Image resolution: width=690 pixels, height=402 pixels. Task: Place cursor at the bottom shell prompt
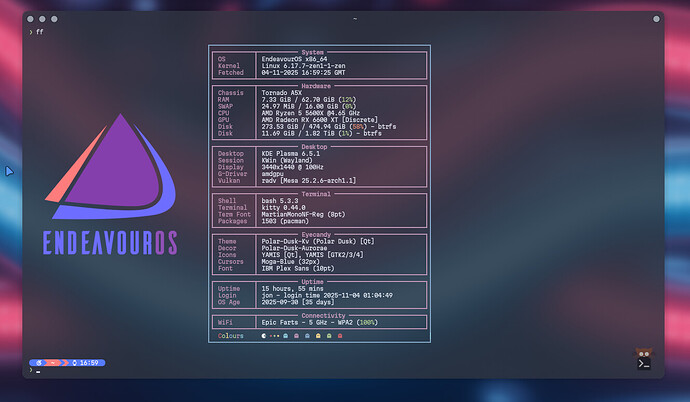pyautogui.click(x=38, y=371)
